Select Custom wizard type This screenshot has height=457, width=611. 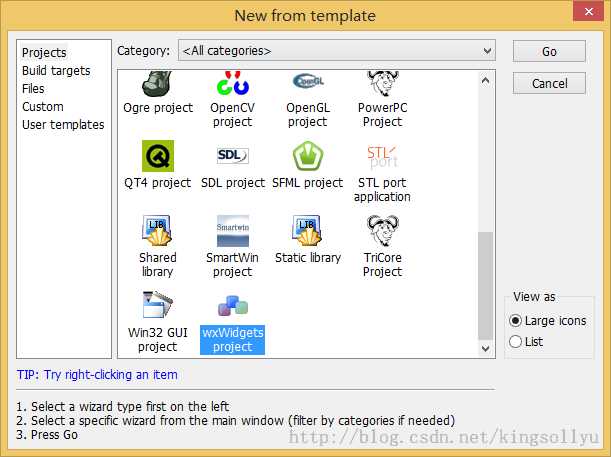click(43, 106)
